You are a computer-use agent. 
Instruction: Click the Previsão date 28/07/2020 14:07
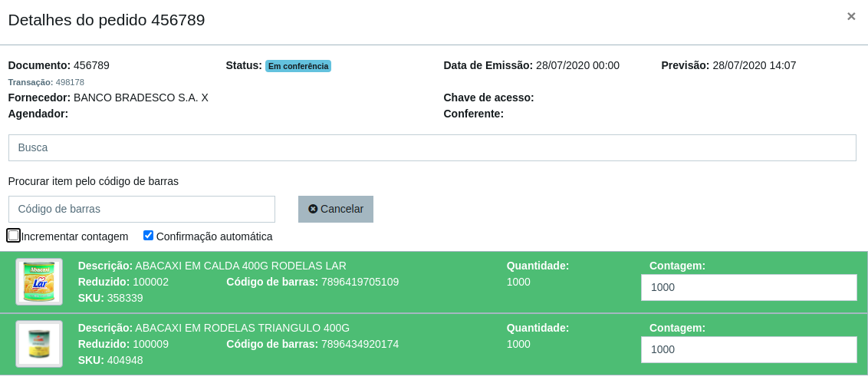pos(754,65)
